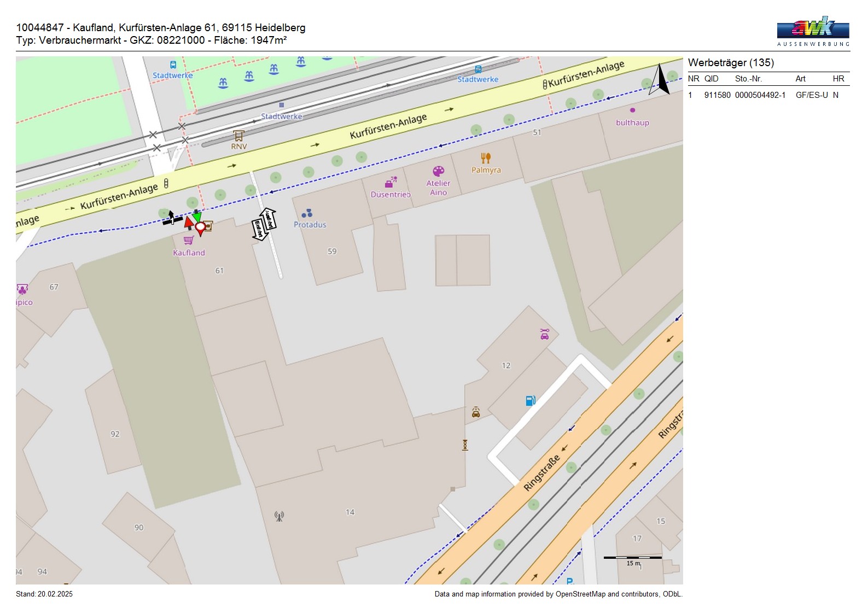The width and height of the screenshot is (868, 614).
Task: Click the 15 m scale bar
Action: [x=632, y=558]
